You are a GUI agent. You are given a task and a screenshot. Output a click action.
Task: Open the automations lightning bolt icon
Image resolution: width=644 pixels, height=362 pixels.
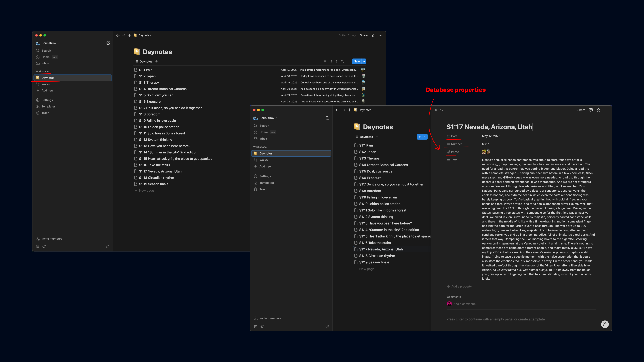[337, 61]
